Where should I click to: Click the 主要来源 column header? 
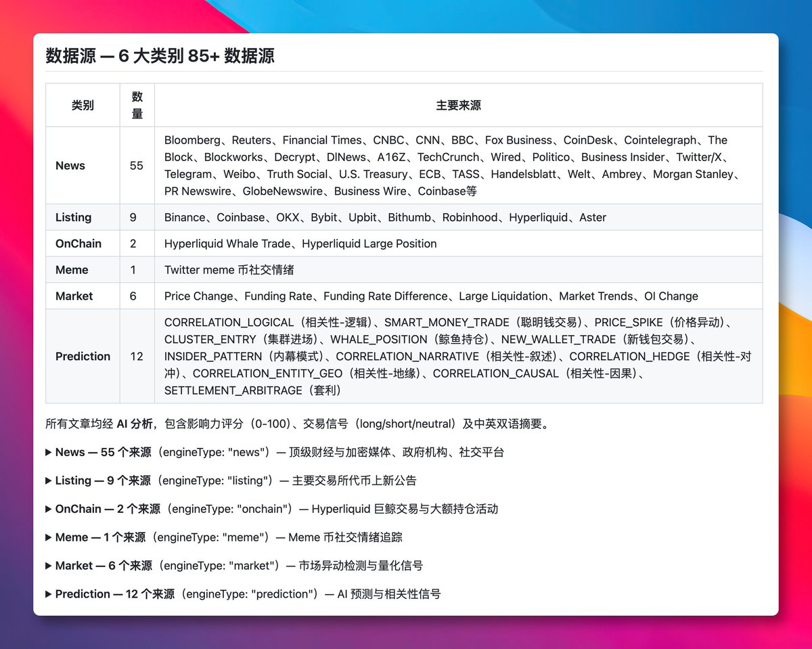pos(459,105)
